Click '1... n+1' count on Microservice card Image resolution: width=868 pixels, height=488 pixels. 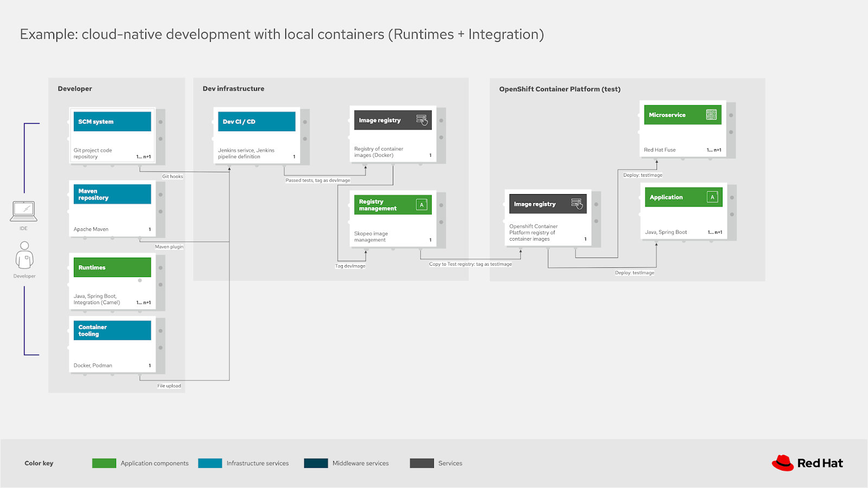(x=714, y=150)
